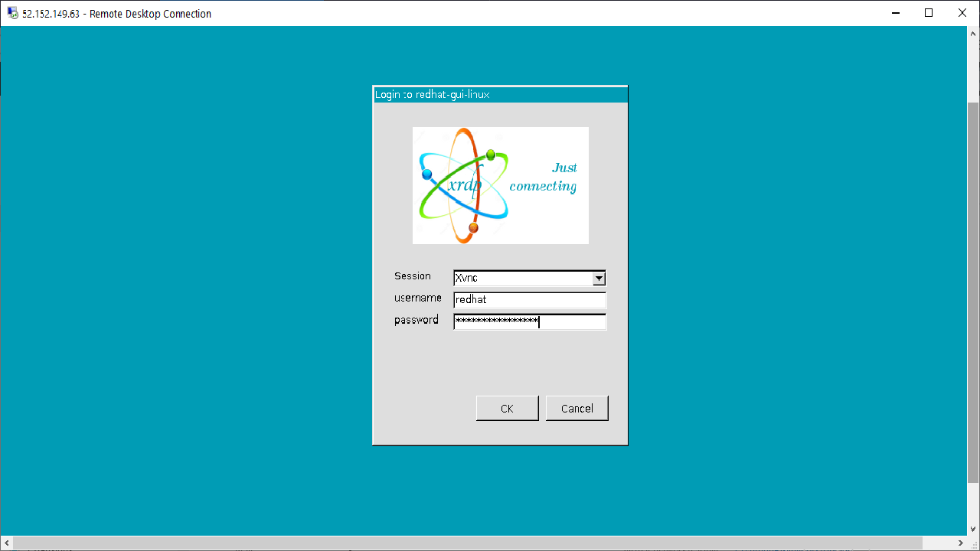Open the Xvnc session combo box

522,279
